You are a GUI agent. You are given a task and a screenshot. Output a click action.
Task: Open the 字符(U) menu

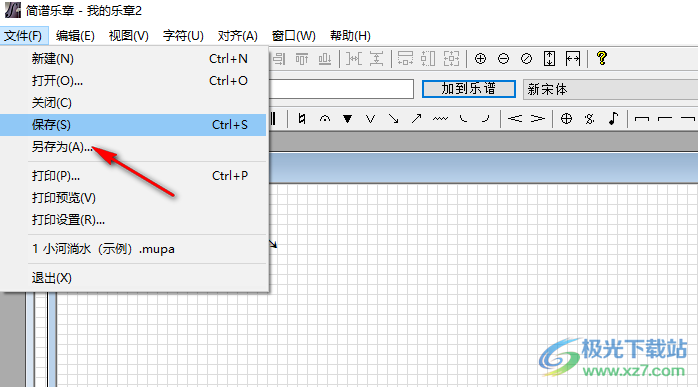(x=183, y=36)
